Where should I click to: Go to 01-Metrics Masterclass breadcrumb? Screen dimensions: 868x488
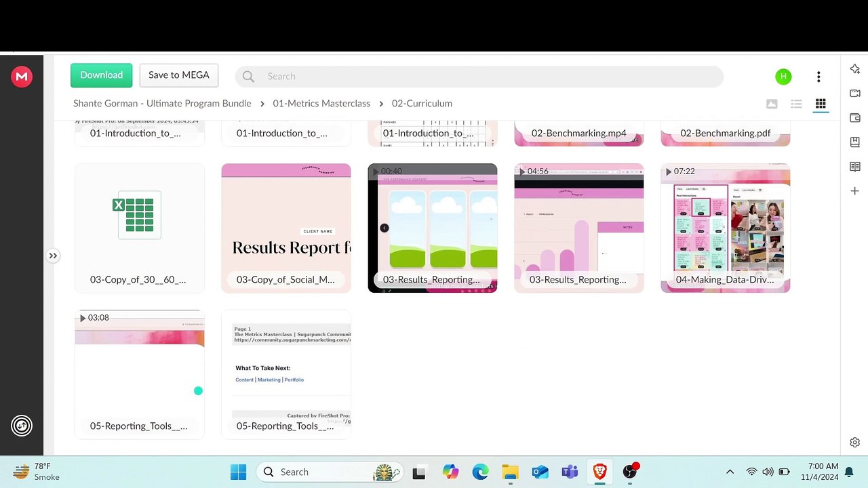coord(321,104)
